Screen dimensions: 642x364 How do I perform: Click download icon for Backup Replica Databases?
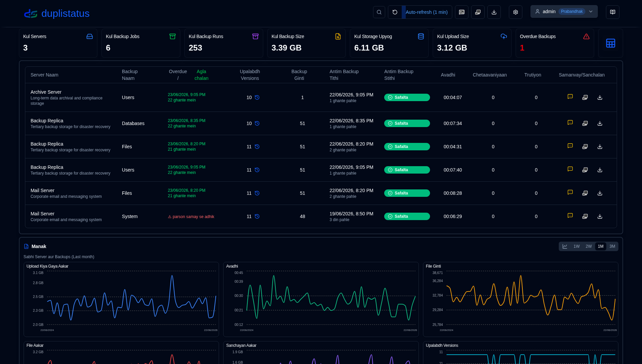coord(600,123)
